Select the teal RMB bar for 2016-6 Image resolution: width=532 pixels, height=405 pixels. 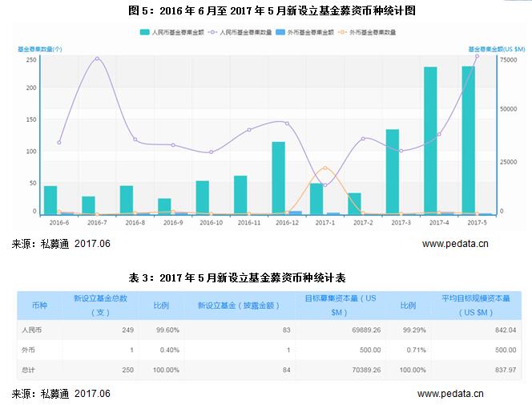pos(50,200)
